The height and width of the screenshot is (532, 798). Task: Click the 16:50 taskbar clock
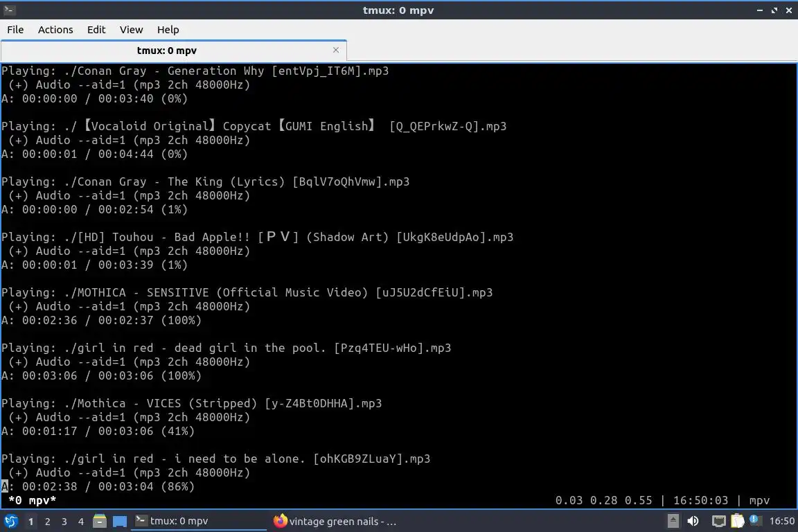[781, 521]
